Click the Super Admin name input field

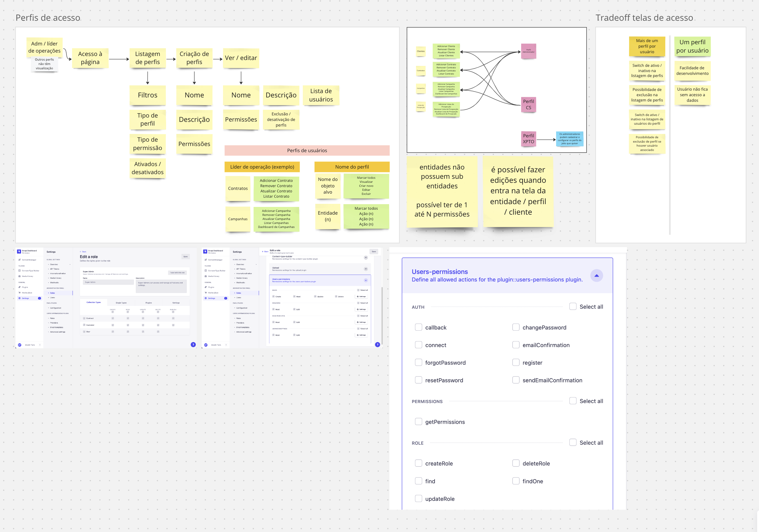pos(108,282)
